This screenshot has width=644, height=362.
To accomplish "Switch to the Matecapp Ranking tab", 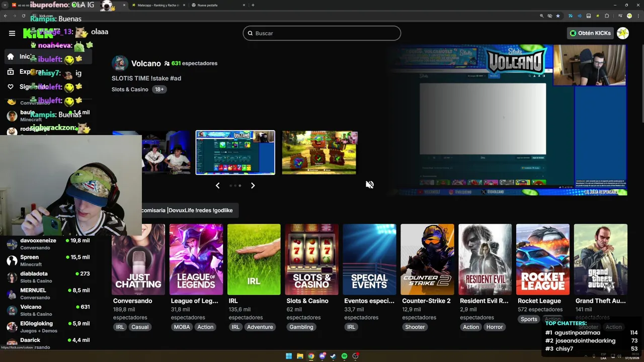I will 158,5.
